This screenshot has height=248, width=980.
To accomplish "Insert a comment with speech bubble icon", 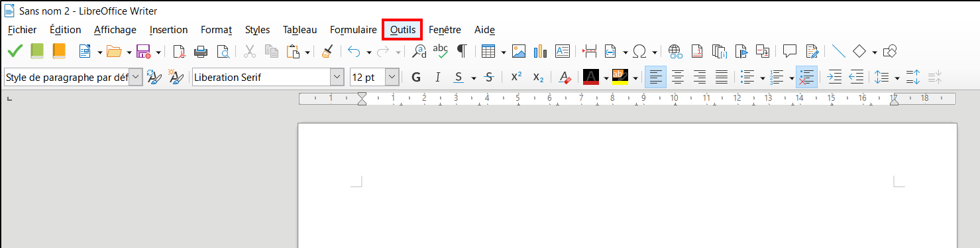I will tap(790, 51).
